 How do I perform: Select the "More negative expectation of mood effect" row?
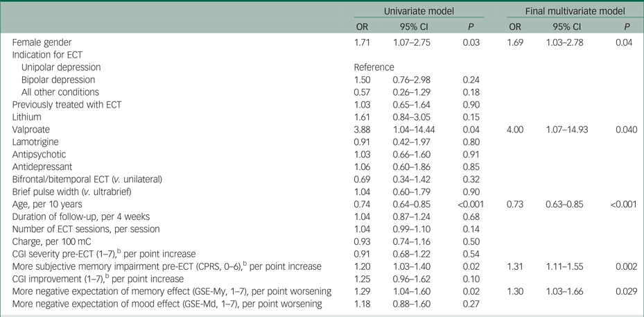point(168,303)
